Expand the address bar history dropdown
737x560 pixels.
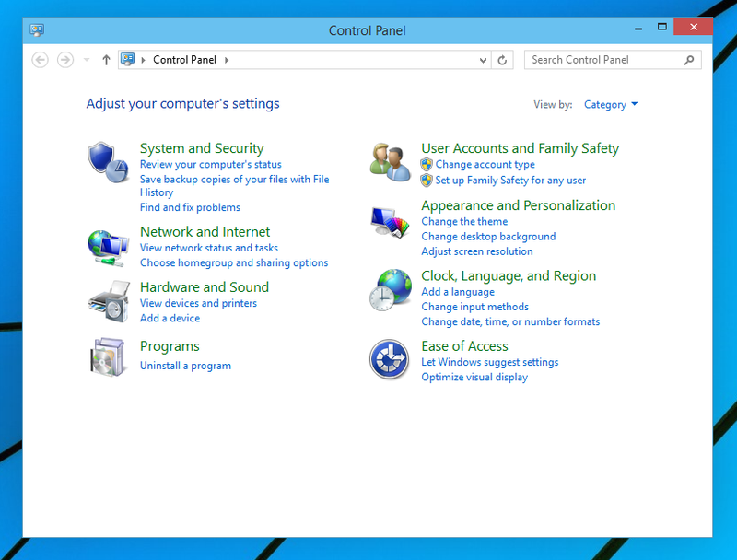click(483, 60)
